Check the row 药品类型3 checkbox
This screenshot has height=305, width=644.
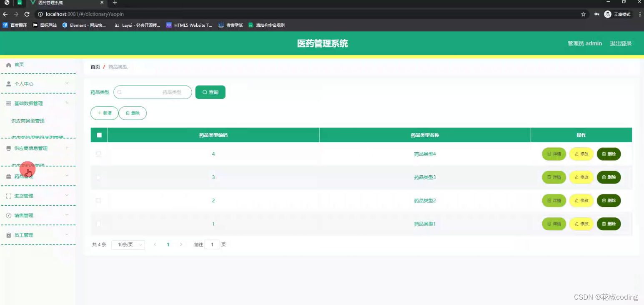coord(99,177)
